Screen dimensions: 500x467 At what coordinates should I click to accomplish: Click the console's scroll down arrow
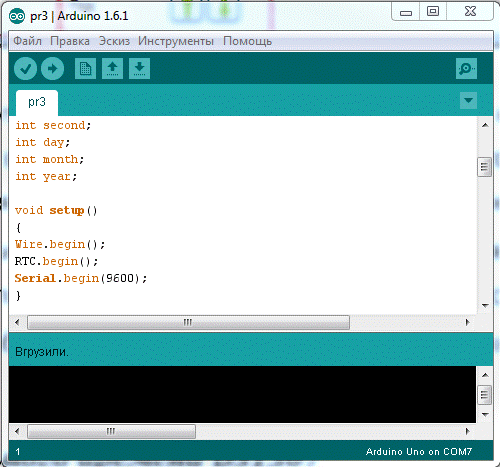[485, 415]
